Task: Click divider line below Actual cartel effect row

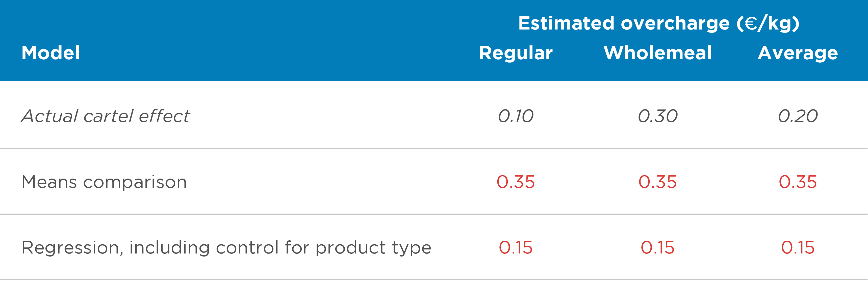Action: click(434, 148)
